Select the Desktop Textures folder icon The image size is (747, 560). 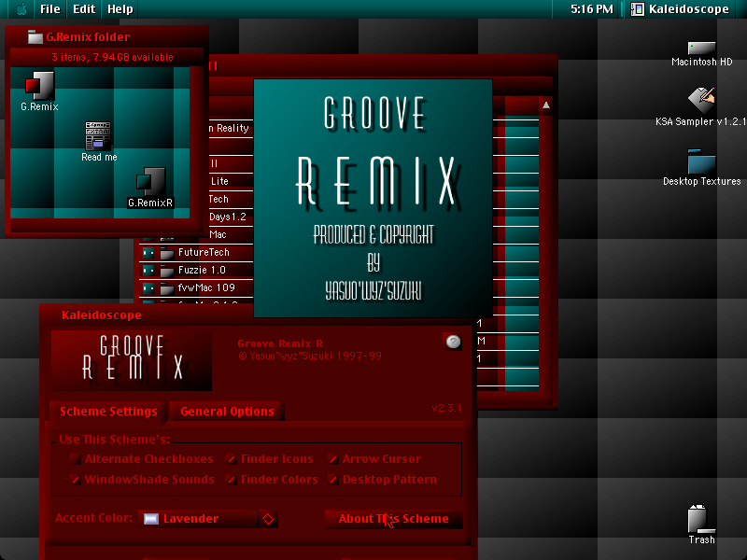tap(701, 161)
